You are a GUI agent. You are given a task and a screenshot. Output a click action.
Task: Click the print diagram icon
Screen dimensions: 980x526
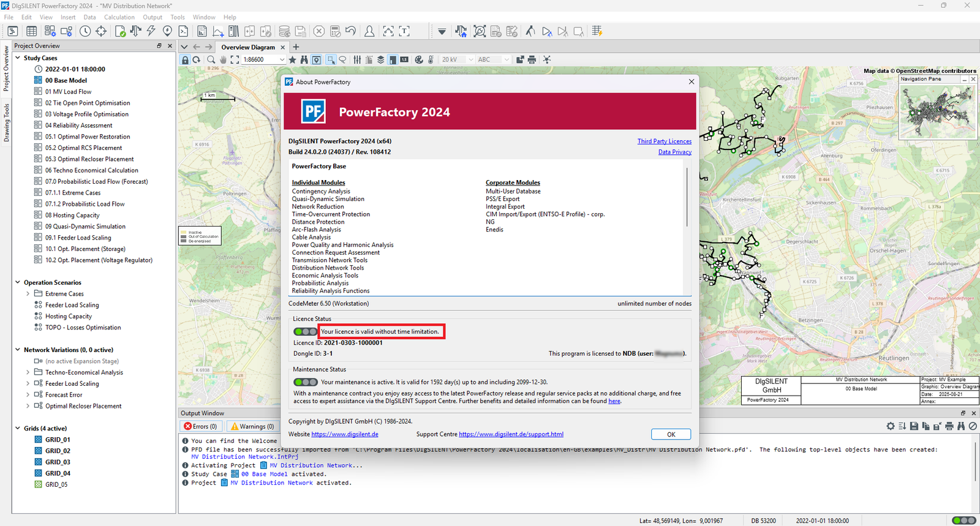point(532,59)
